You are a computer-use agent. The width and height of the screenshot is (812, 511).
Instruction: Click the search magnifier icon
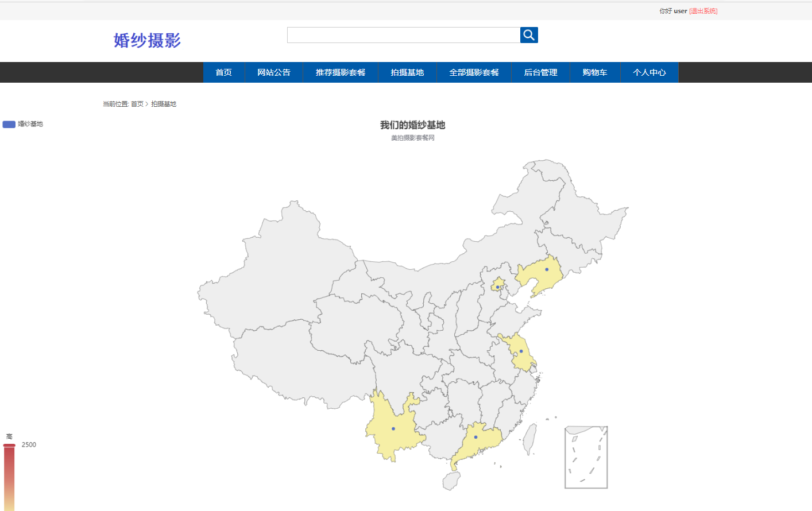click(x=528, y=35)
